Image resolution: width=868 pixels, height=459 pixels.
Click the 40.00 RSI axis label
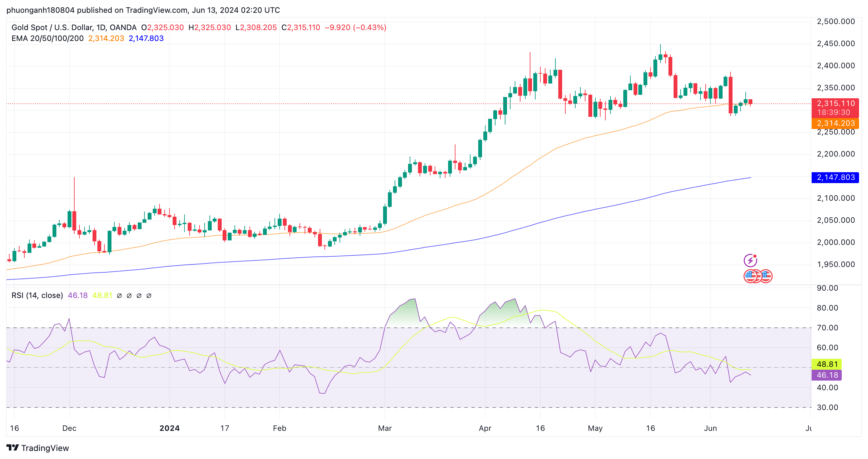click(827, 388)
